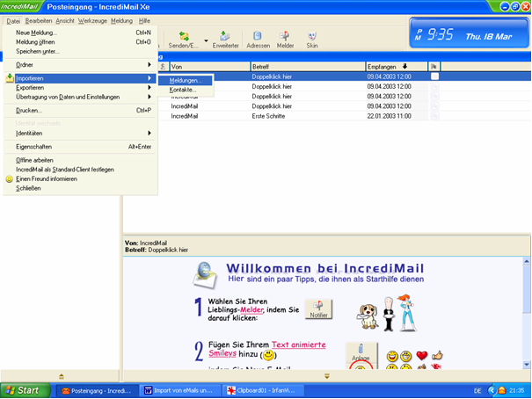The image size is (532, 399).
Task: Open the Senden/Empfangen dropdown arrow
Action: (206, 40)
